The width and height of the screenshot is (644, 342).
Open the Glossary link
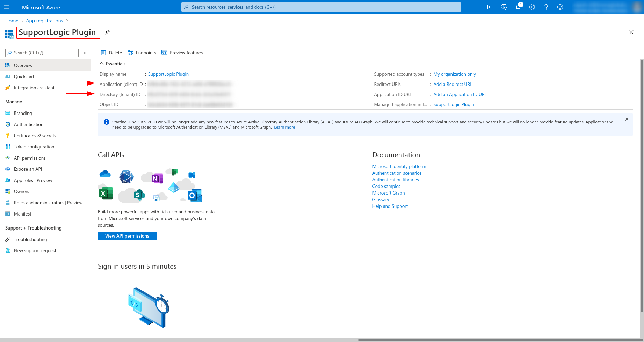[381, 199]
